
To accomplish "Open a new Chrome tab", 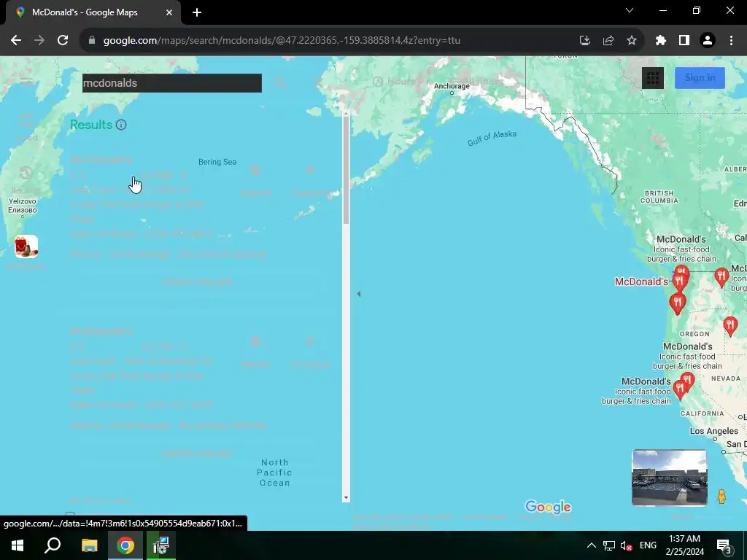I will 197,12.
